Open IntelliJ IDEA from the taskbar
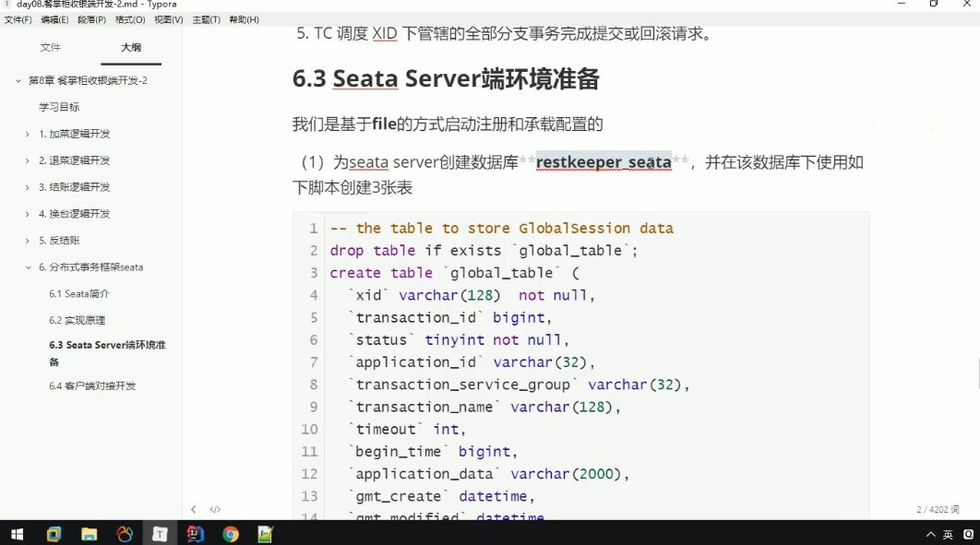This screenshot has width=980, height=545. click(x=196, y=534)
